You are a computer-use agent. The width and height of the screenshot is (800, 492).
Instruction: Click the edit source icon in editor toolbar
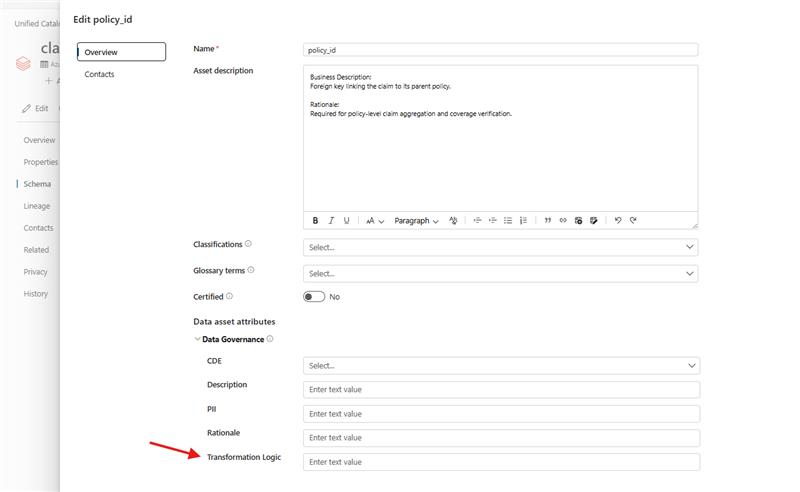click(x=593, y=220)
